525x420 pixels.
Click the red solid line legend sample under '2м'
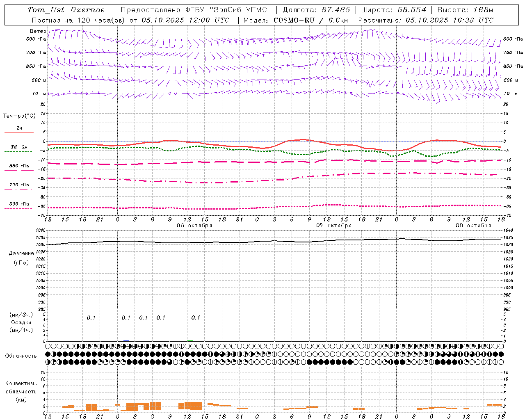pyautogui.click(x=19, y=132)
